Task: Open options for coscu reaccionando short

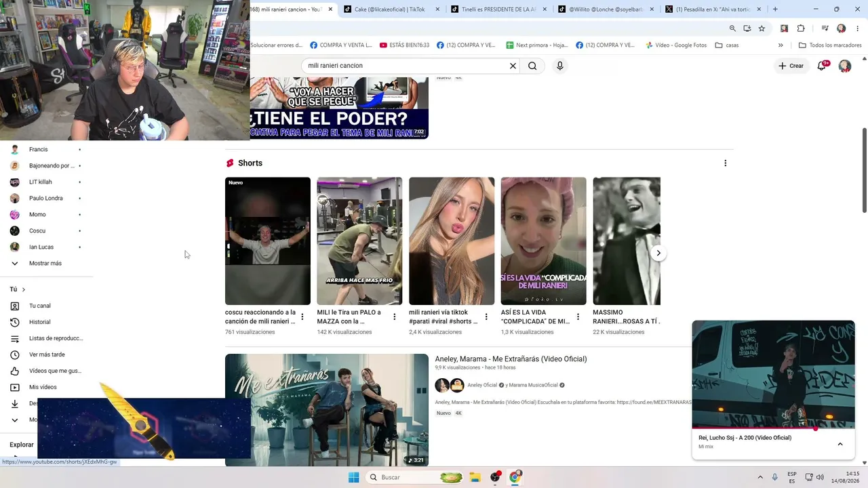Action: (302, 317)
